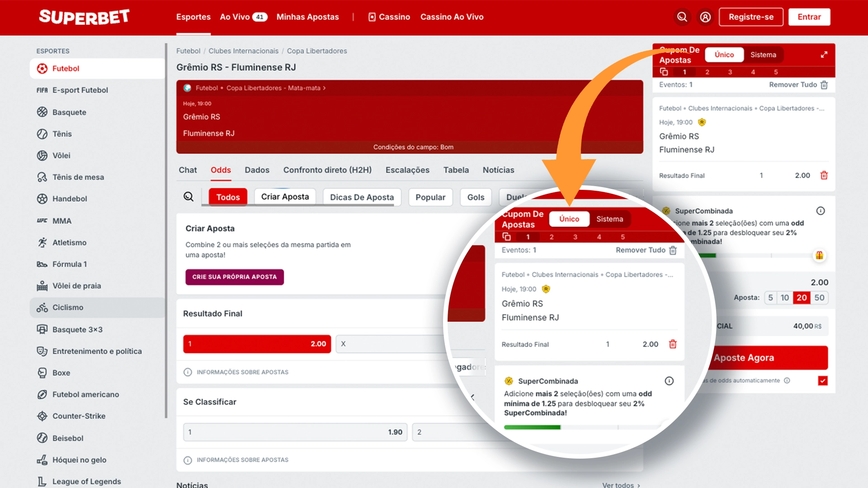Open Cassino Ao Vivo
Screen dimensions: 868x488
pos(452,17)
